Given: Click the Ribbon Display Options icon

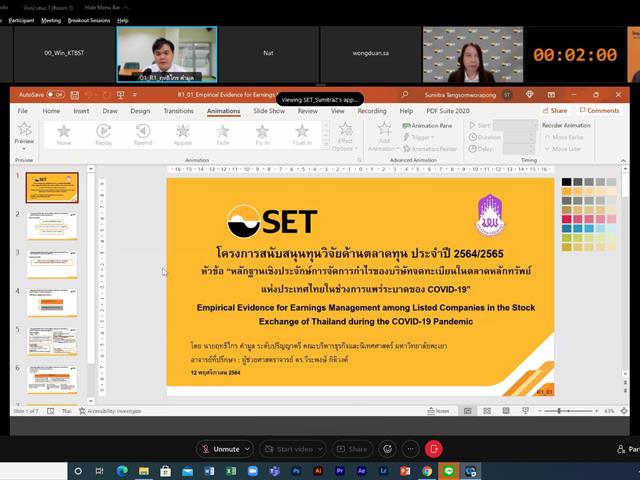Looking at the screenshot, I should click(551, 95).
